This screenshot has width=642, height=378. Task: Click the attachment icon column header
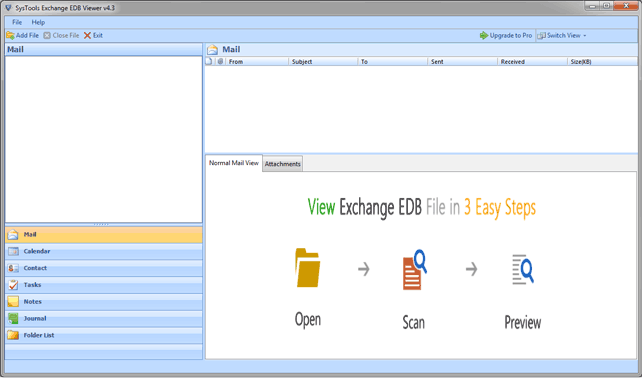point(220,61)
